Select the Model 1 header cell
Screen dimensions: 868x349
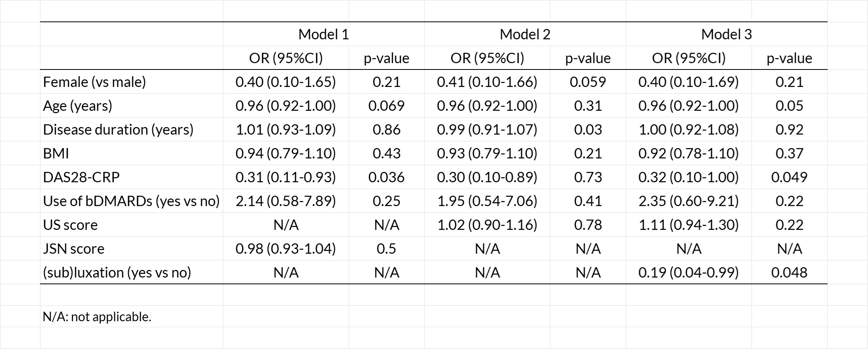pyautogui.click(x=323, y=35)
